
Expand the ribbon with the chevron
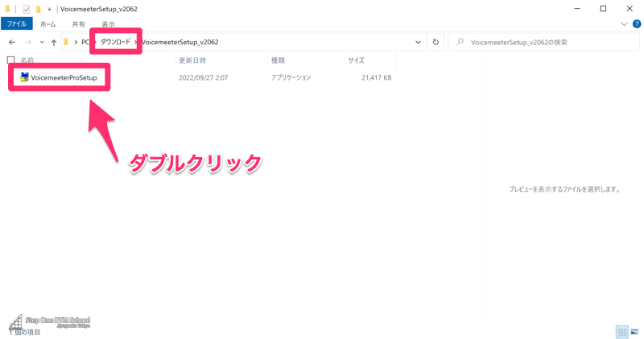[624, 24]
